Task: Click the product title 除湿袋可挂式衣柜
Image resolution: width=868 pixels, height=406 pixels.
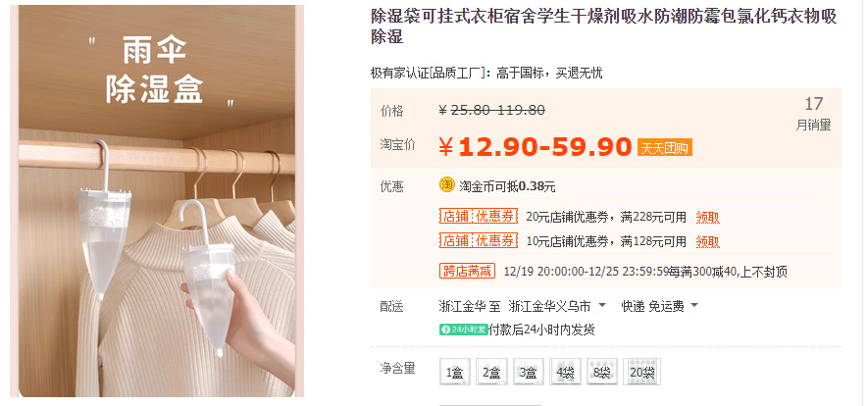Action: point(604,26)
